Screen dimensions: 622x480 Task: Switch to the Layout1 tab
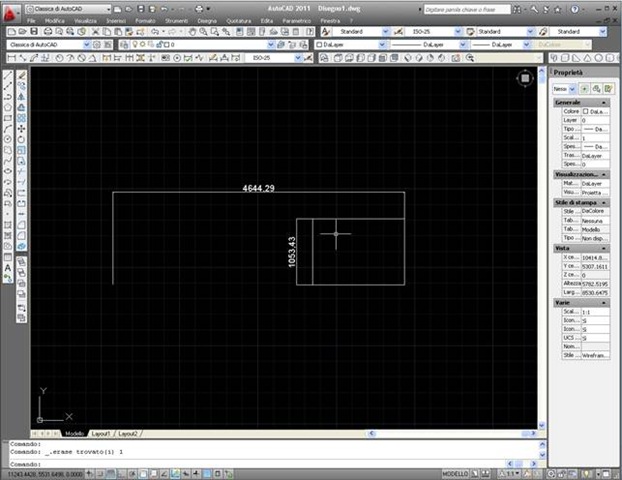click(x=100, y=434)
